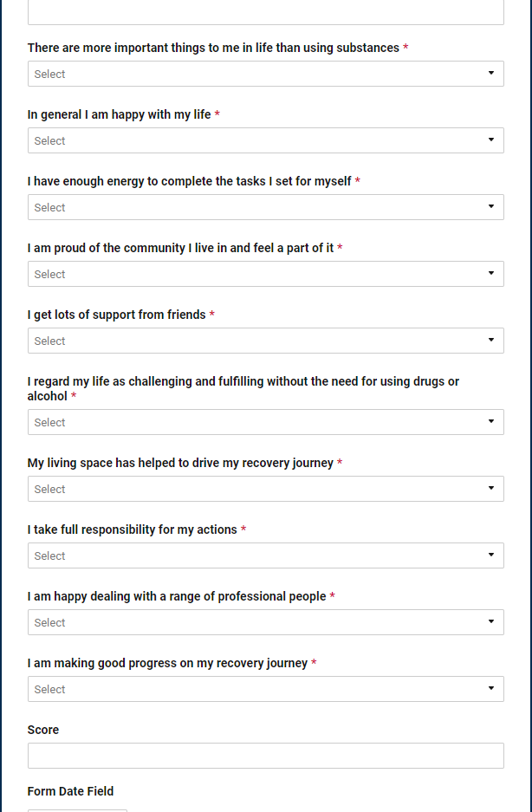Click the caret on the living space question dropdown
The image size is (532, 812).
492,489
